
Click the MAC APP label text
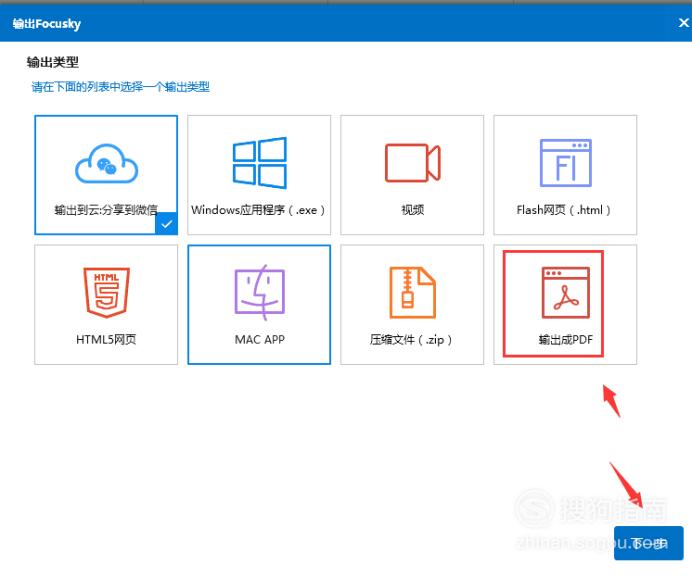[x=260, y=339]
